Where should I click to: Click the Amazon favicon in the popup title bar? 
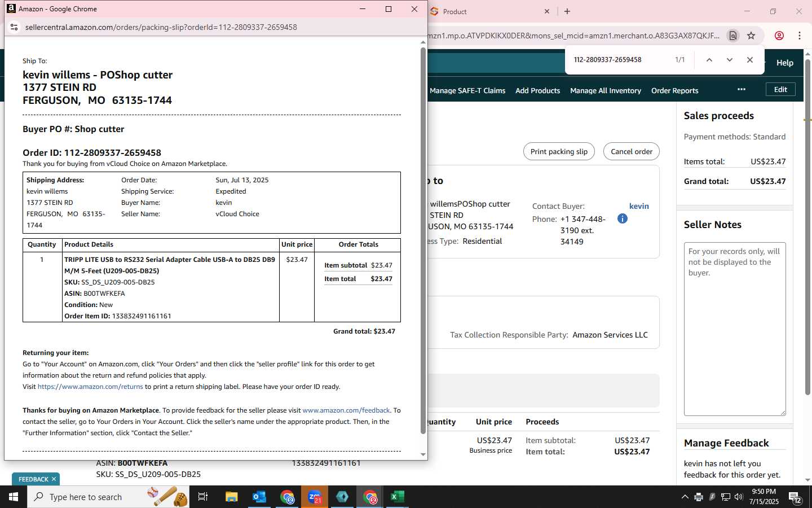11,8
